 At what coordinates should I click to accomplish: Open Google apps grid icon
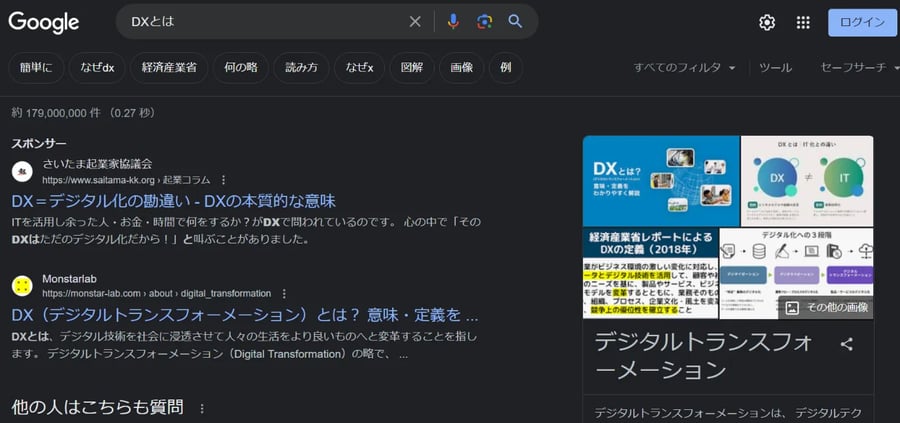click(x=803, y=22)
